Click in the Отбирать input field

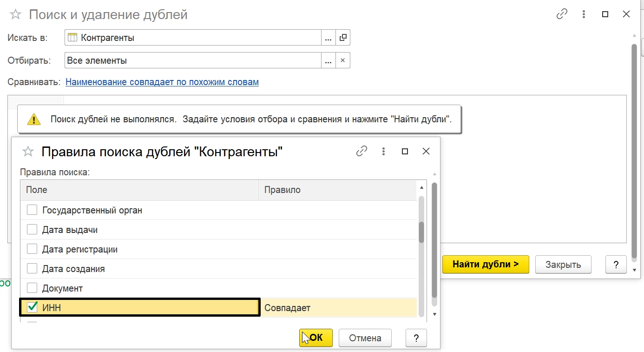pos(192,60)
